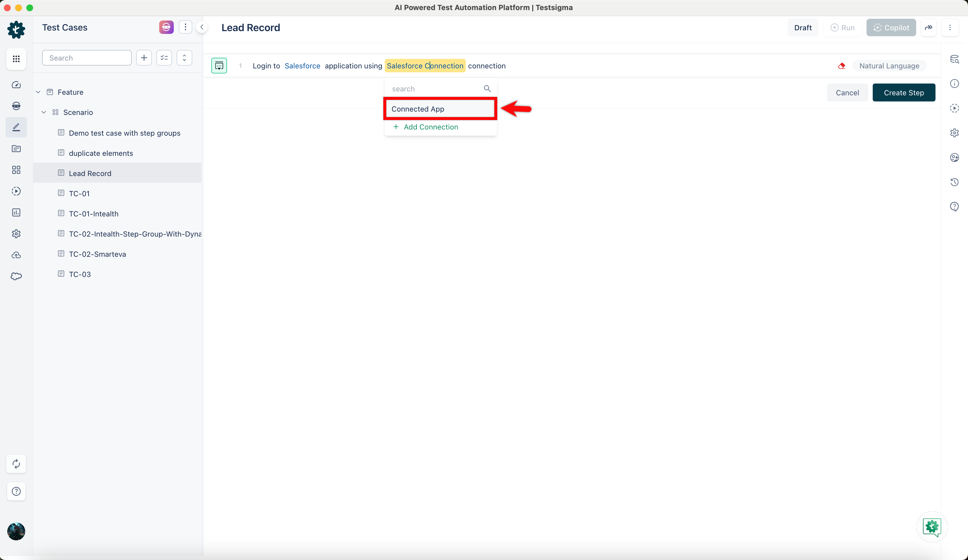Click the Run button
This screenshot has width=968, height=560.
843,28
